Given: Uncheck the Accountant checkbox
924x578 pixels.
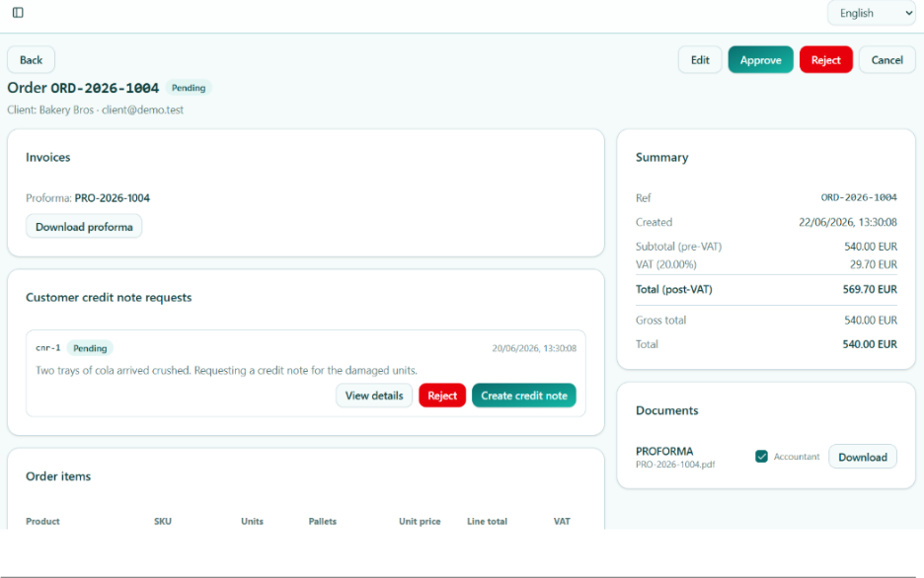Looking at the screenshot, I should pos(761,456).
